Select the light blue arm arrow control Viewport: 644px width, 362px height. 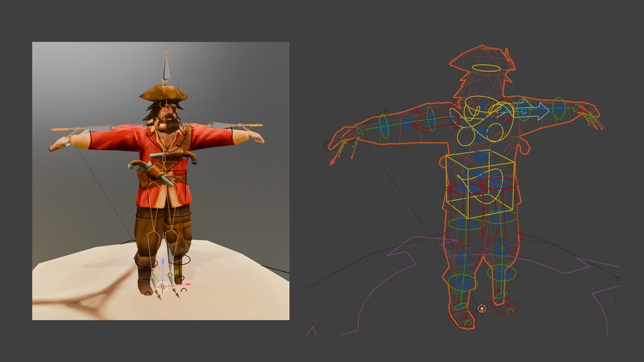(537, 109)
